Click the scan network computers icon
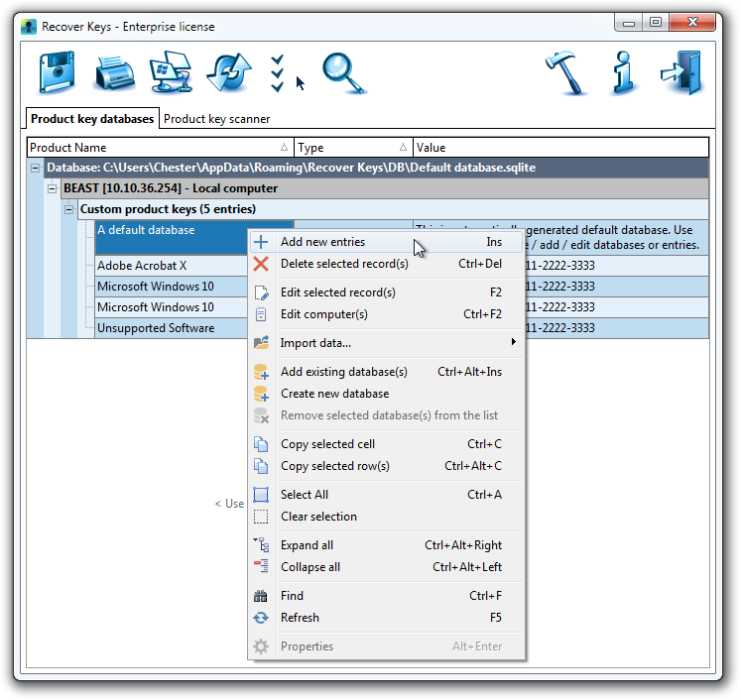 [171, 71]
